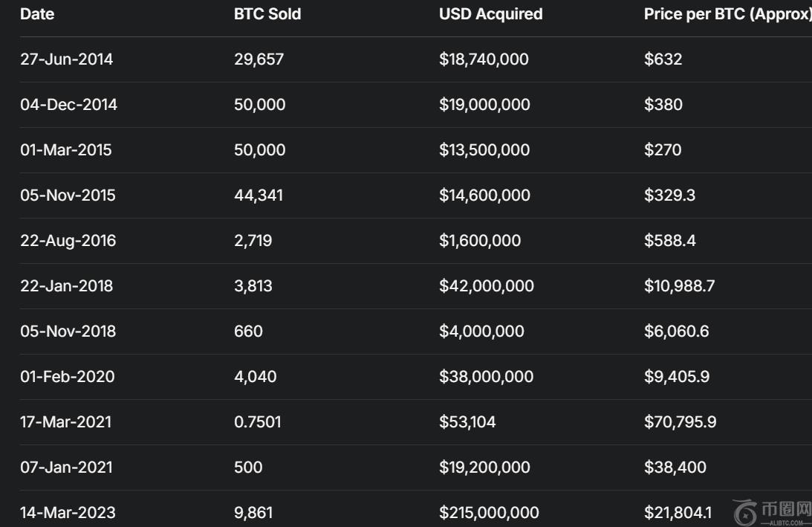
Task: Click the 01-Feb-2020 date cell
Action: 67,377
